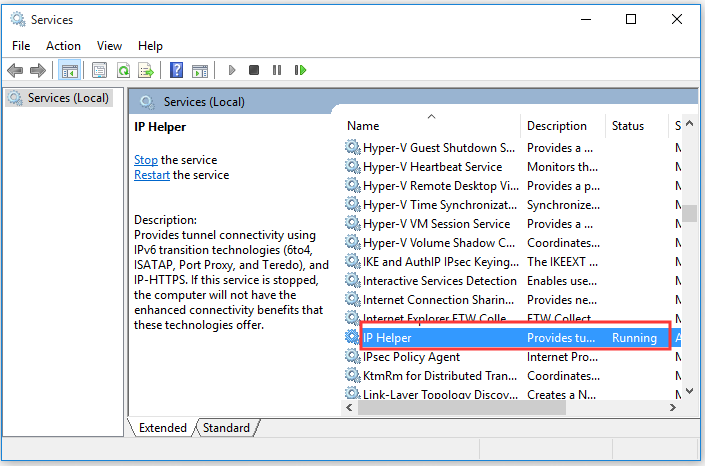This screenshot has width=705, height=466.
Task: Click the Stop the service link
Action: pyautogui.click(x=146, y=160)
